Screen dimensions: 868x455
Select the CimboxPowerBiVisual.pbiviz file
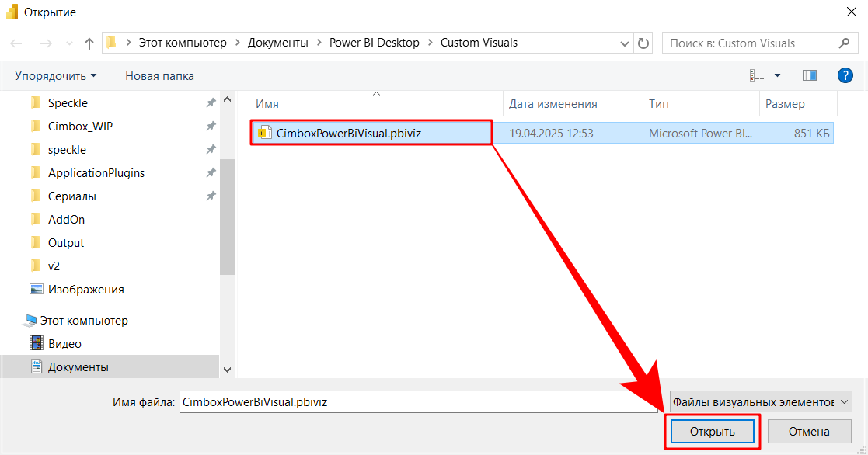pyautogui.click(x=349, y=134)
